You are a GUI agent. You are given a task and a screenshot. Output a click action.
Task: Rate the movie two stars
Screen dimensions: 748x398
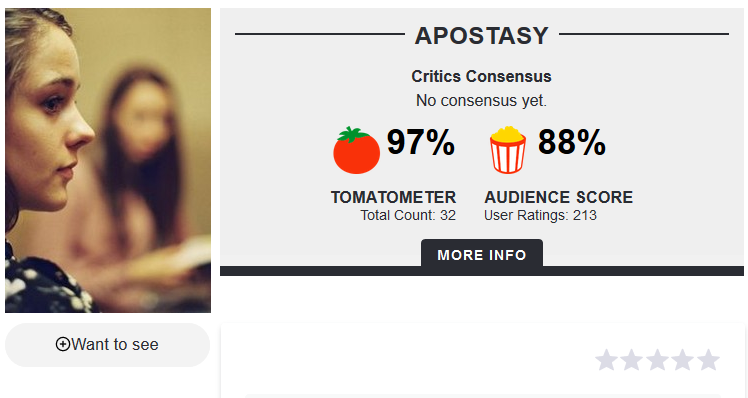click(632, 360)
